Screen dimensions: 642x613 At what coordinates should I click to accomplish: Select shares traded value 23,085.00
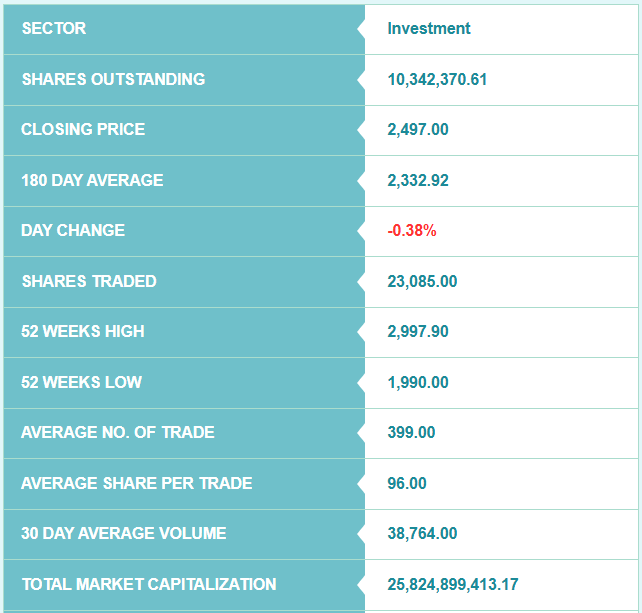[422, 281]
